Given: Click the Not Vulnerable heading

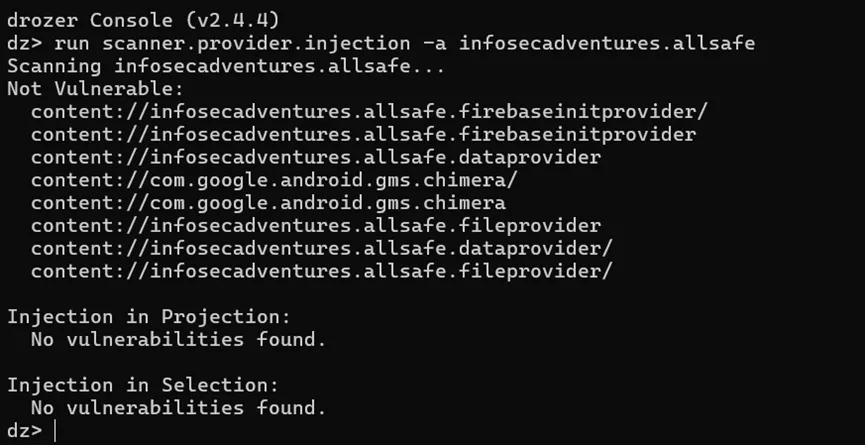Looking at the screenshot, I should click(x=95, y=89).
